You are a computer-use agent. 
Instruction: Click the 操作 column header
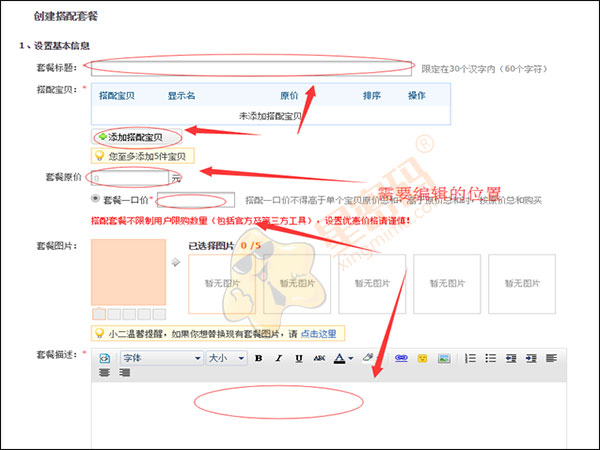[x=417, y=96]
